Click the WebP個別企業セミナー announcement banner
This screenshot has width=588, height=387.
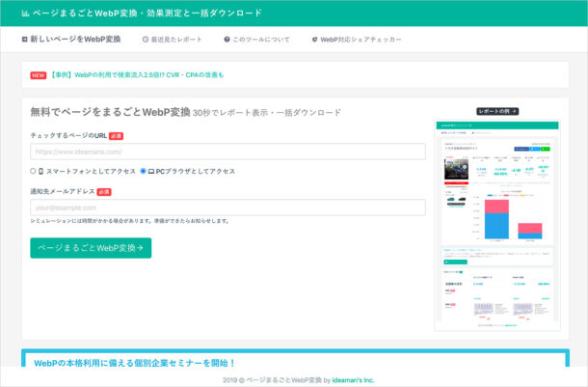[295, 361]
